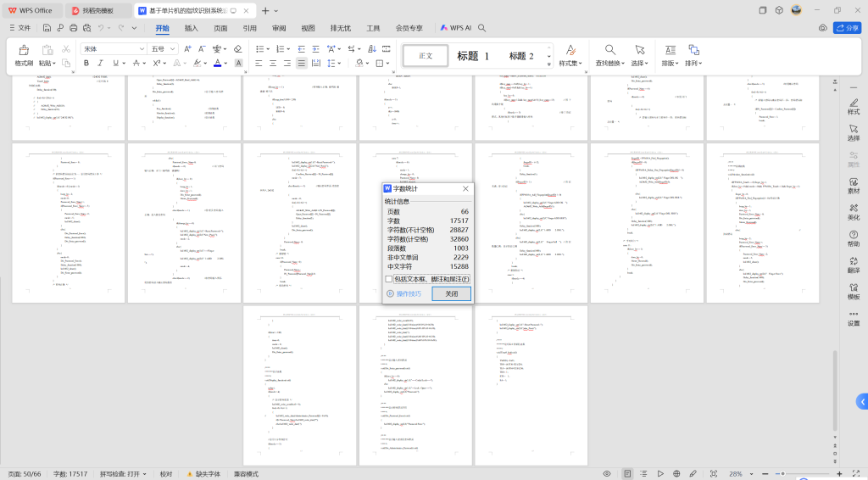Open the 素材 (Materials) sidebar panel

(x=854, y=186)
